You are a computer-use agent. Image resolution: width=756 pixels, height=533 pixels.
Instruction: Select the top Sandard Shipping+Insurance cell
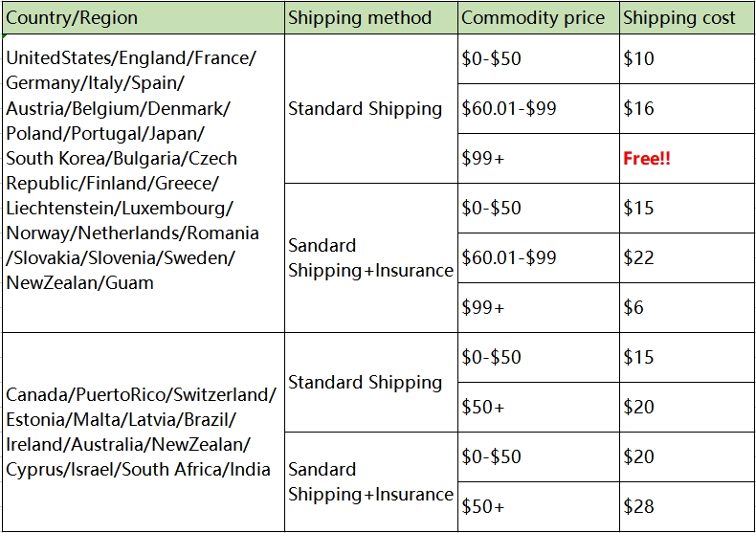(370, 257)
